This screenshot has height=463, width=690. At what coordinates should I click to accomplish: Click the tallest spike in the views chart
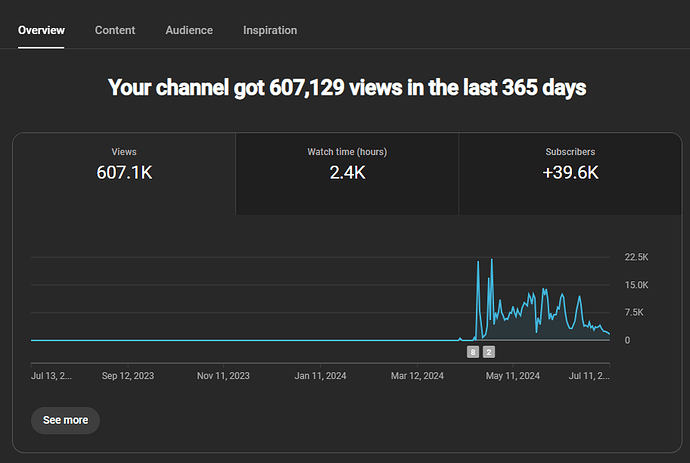point(491,262)
